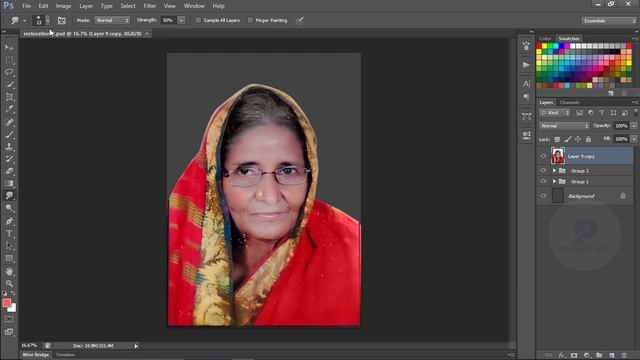Open the tool preset picker arrow
Screen dimensions: 640x360
24,20
